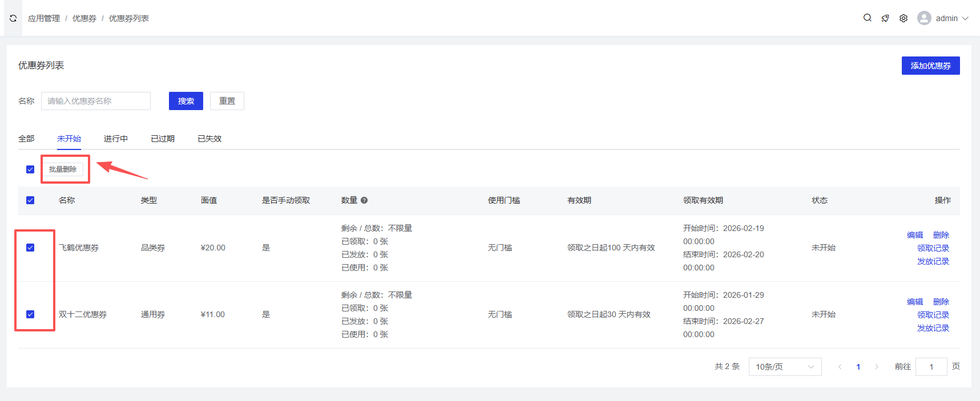Open the search icon in the header
This screenshot has width=980, height=401.
point(867,18)
